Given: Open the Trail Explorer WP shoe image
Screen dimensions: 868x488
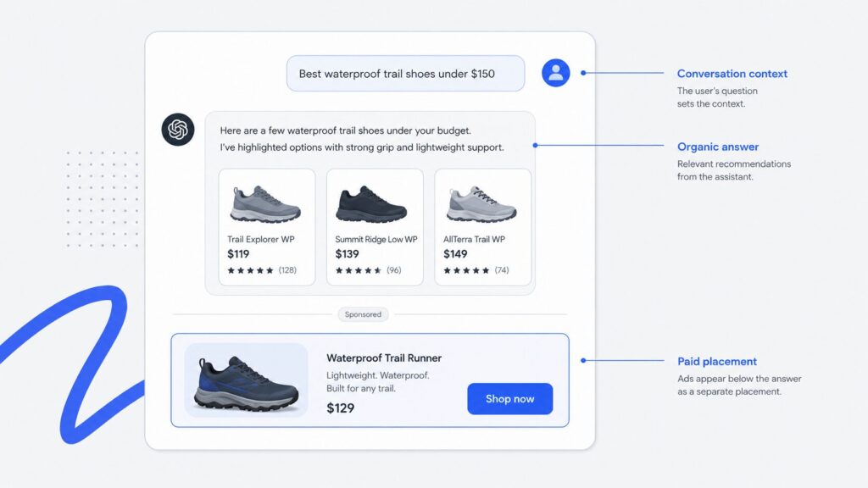Looking at the screenshot, I should [265, 204].
